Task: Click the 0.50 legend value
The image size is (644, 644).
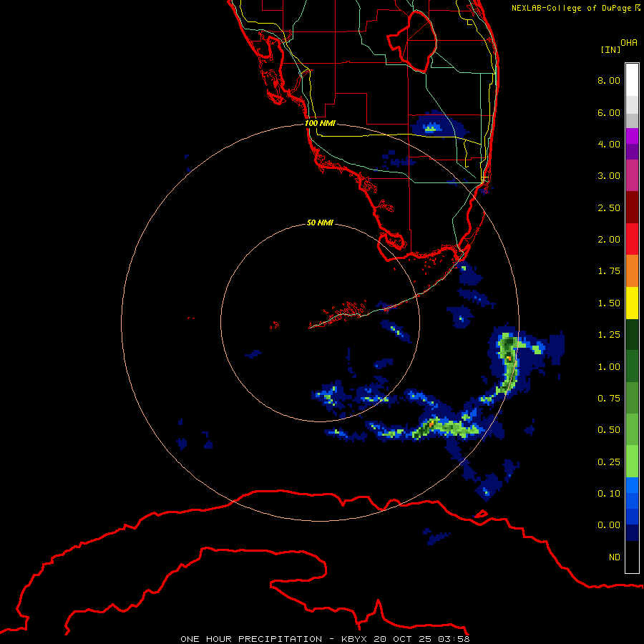Action: (x=609, y=430)
